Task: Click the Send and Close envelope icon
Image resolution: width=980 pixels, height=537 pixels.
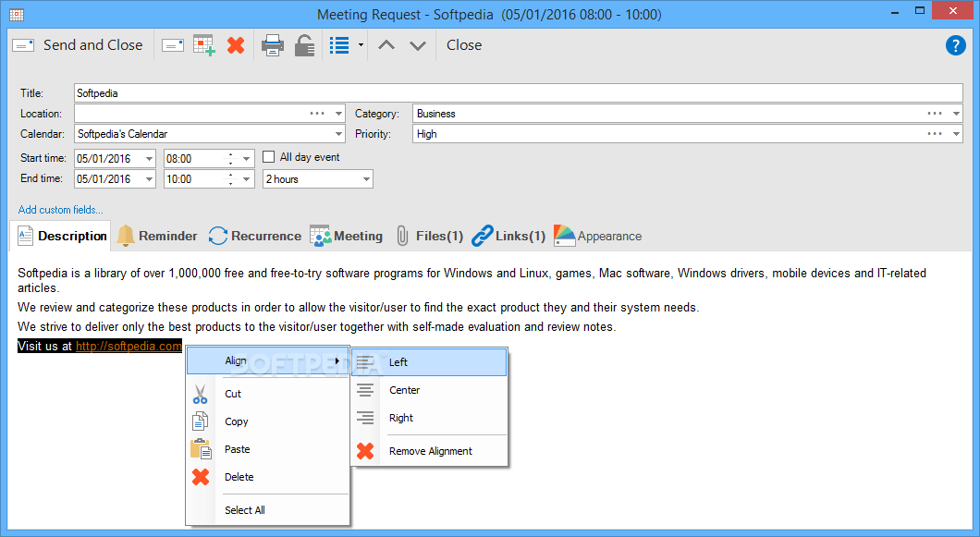Action: point(23,45)
